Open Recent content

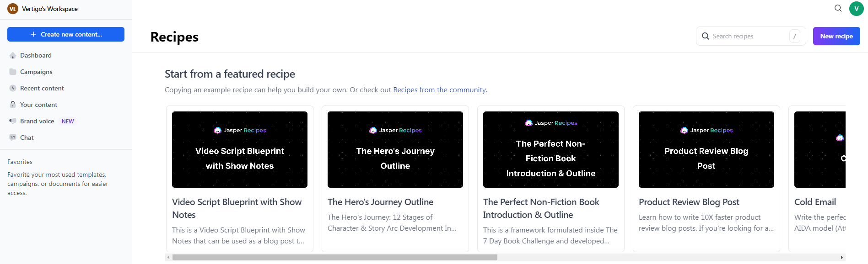(42, 88)
